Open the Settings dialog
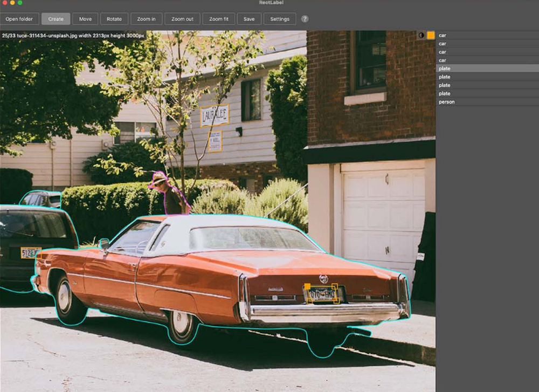This screenshot has height=392, width=539. click(279, 19)
